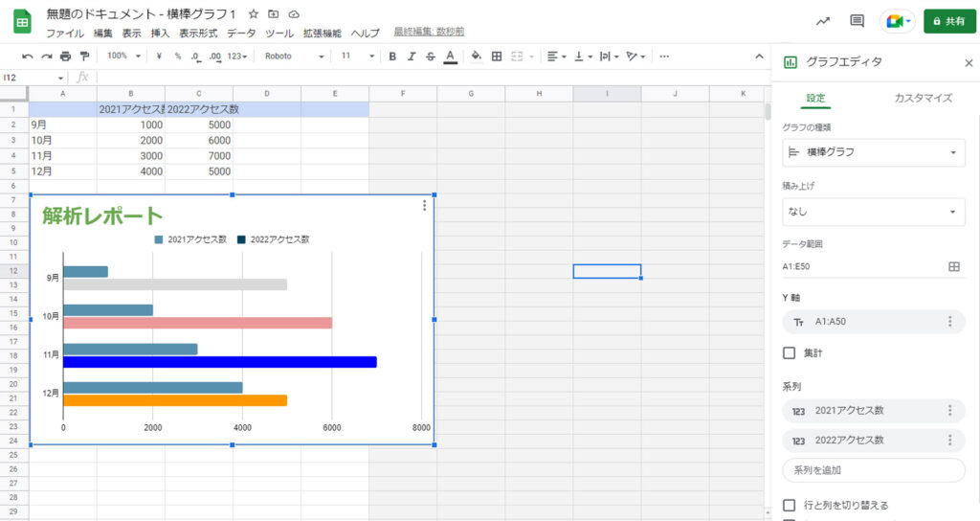Click the formula bar input
The image size is (980, 521).
click(x=432, y=79)
